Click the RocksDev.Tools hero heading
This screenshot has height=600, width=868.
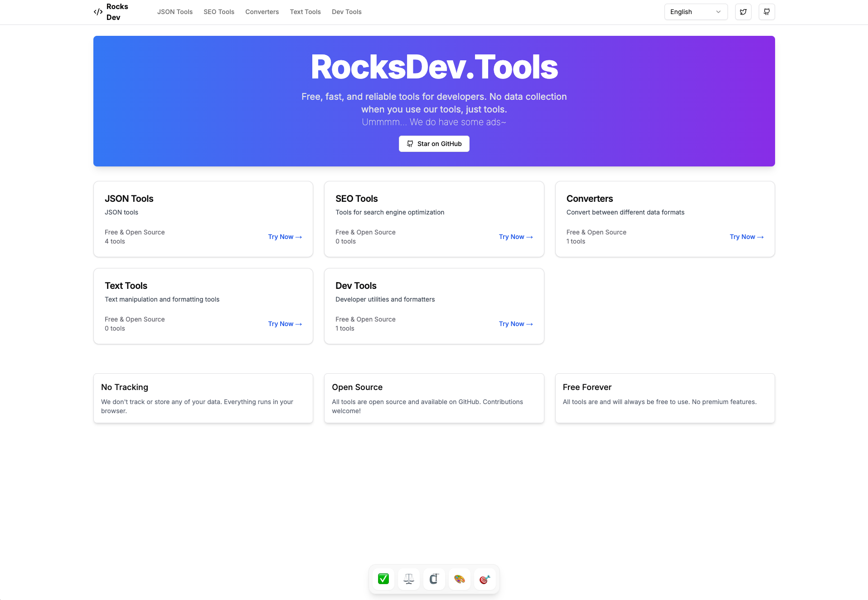click(434, 67)
